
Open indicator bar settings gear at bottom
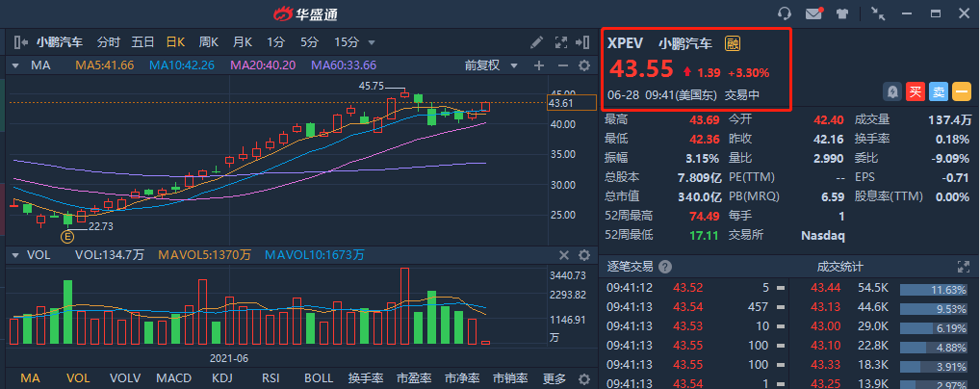(583, 379)
